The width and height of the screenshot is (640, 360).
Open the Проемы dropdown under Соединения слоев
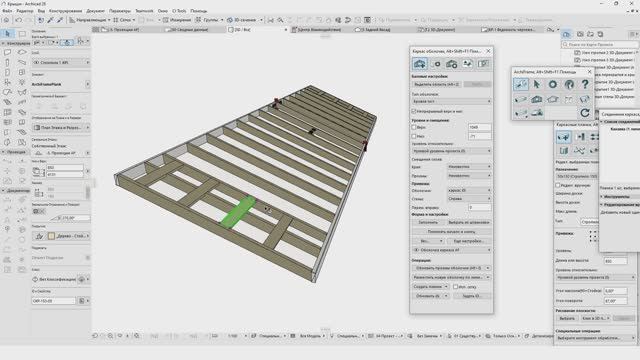click(469, 176)
